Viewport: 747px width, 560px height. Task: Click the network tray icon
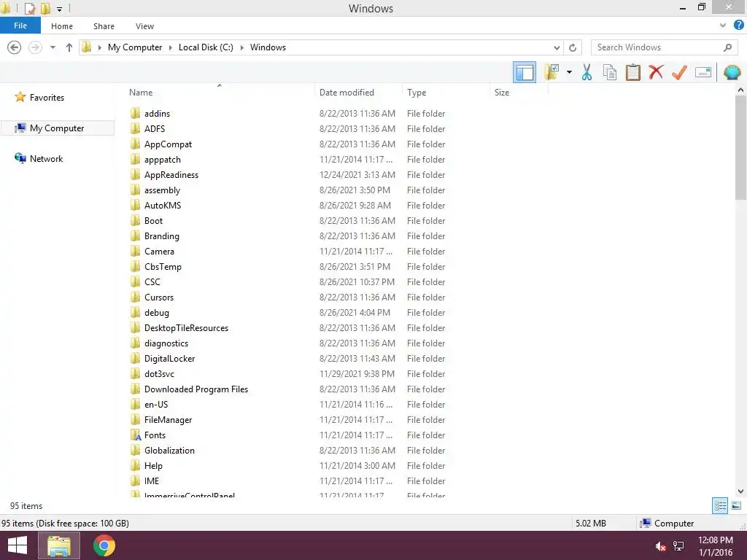point(678,546)
